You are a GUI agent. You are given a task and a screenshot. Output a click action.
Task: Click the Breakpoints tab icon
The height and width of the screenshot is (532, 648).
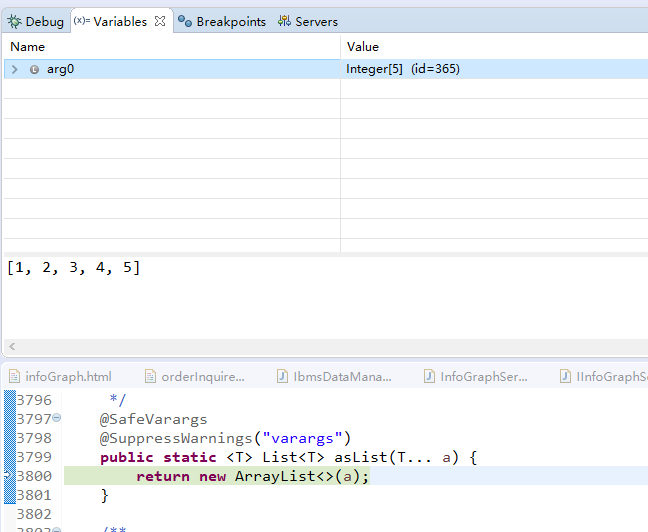[x=185, y=21]
